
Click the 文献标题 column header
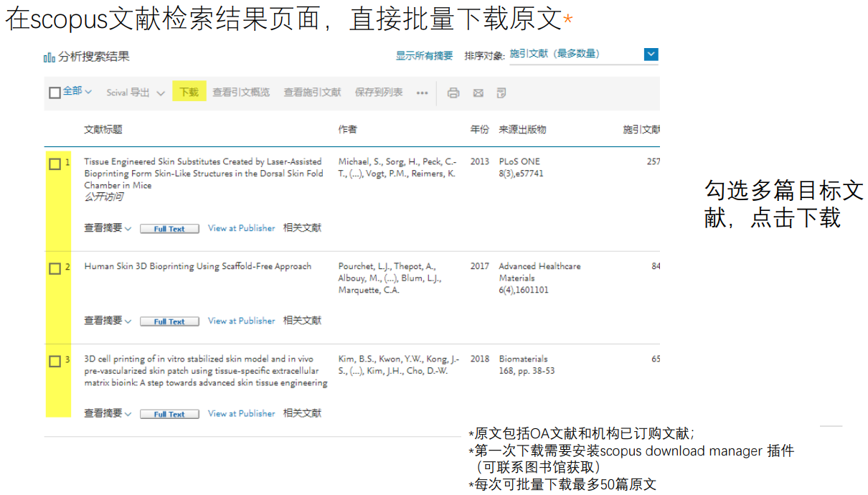pos(103,130)
